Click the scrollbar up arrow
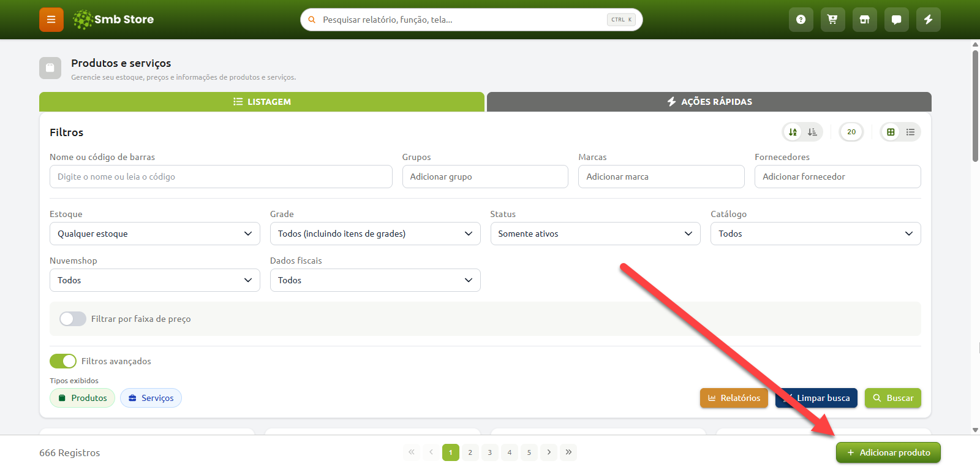This screenshot has height=469, width=980. coord(975,44)
